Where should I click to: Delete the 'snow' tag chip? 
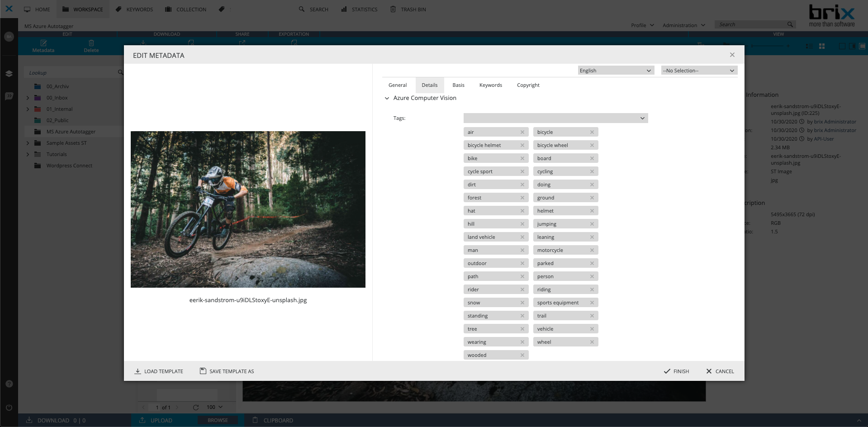522,303
